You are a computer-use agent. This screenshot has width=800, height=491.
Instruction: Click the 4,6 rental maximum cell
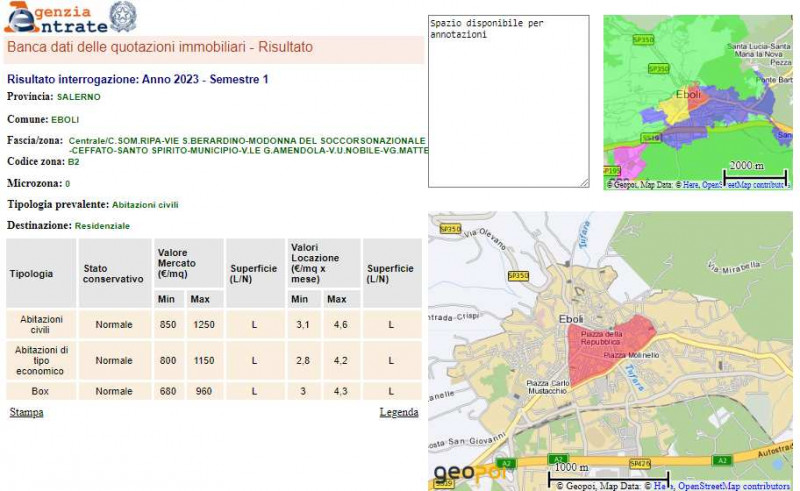pyautogui.click(x=341, y=325)
